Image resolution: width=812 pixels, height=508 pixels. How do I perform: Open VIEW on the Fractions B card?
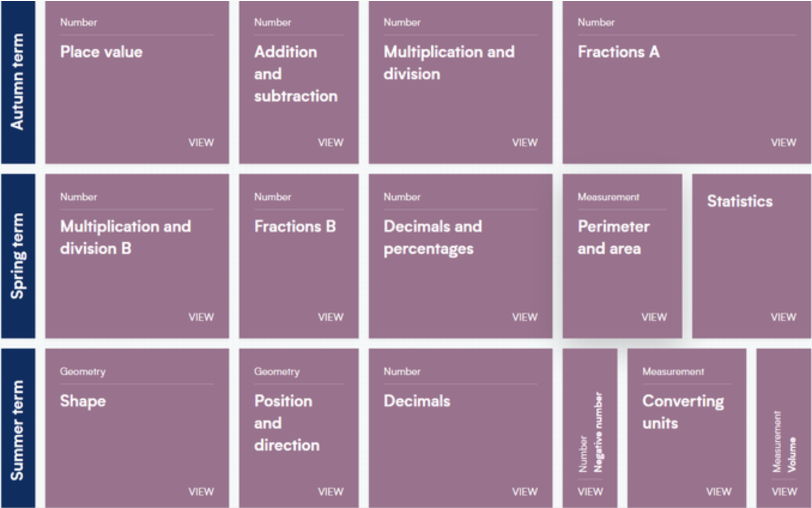coord(331,317)
